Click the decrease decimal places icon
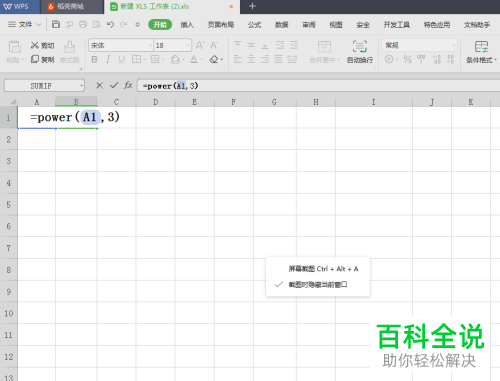The image size is (500, 381). click(x=450, y=59)
